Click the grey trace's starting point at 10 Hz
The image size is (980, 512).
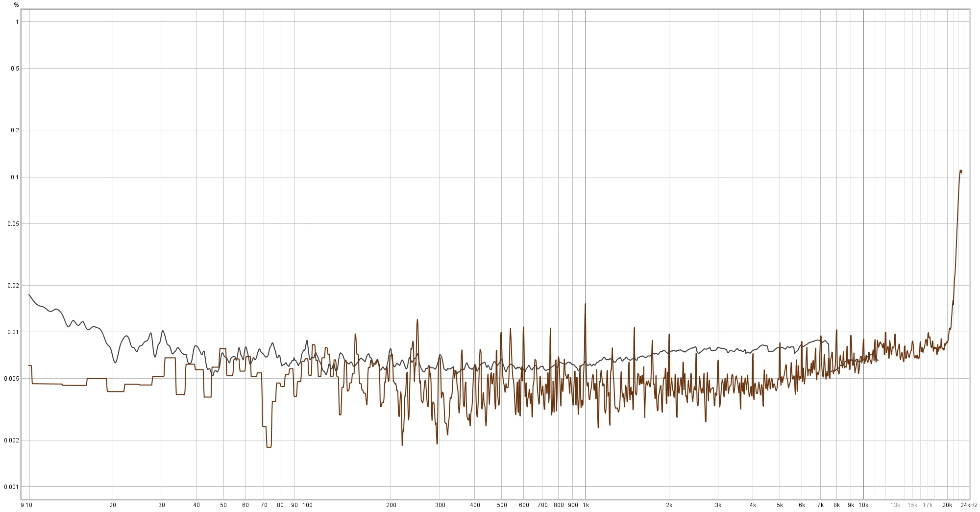[29, 294]
